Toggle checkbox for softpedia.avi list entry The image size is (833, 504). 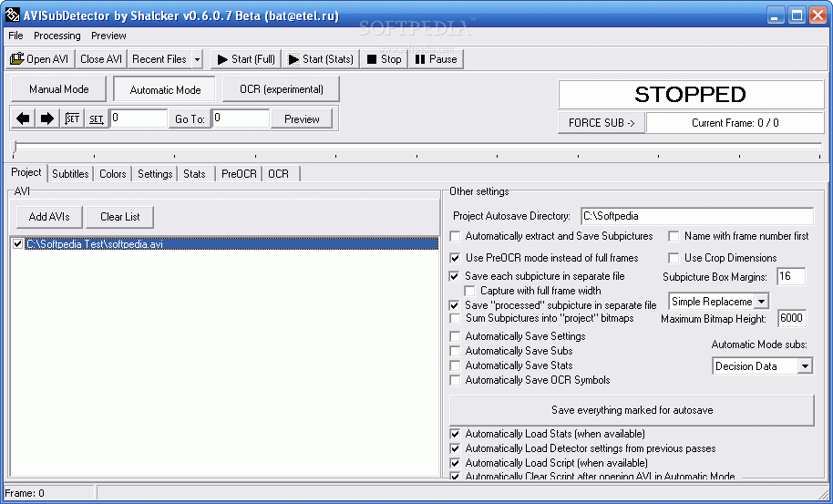tap(17, 243)
